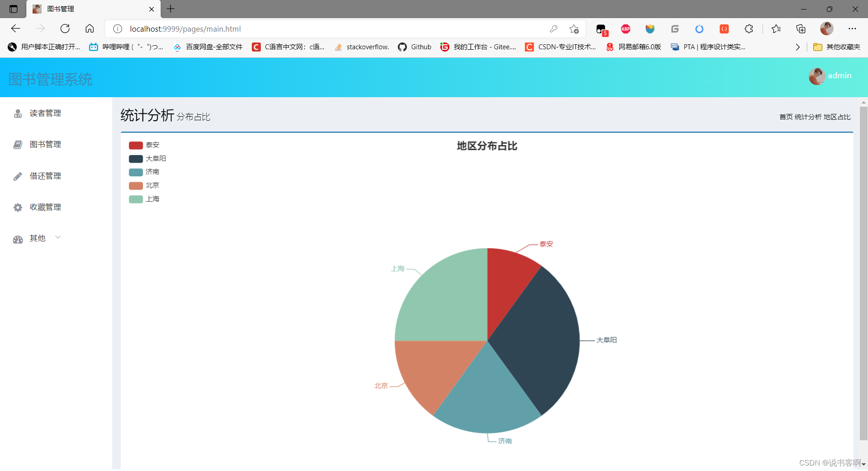
Task: Open the colorful shield extension icon
Action: click(650, 29)
